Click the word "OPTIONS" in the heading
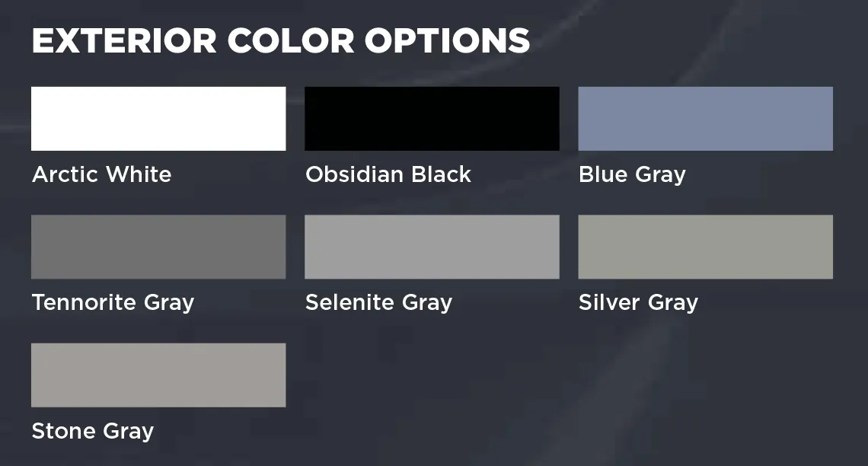This screenshot has width=868, height=466. click(446, 41)
